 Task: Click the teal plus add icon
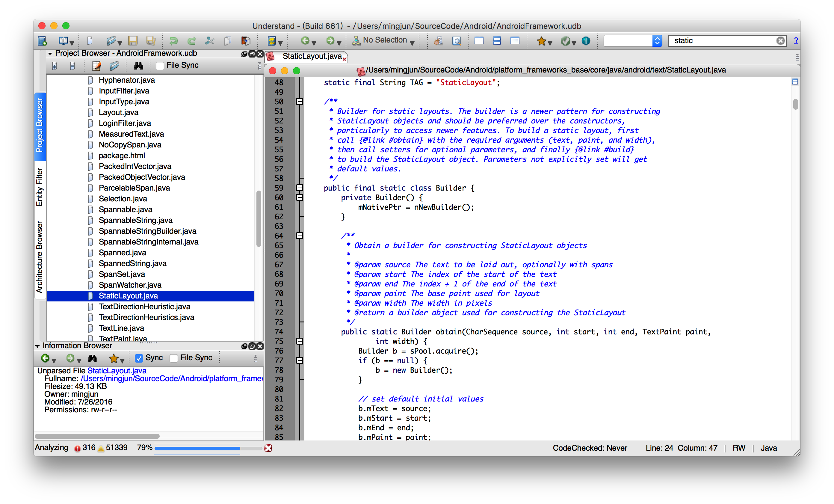pyautogui.click(x=586, y=41)
